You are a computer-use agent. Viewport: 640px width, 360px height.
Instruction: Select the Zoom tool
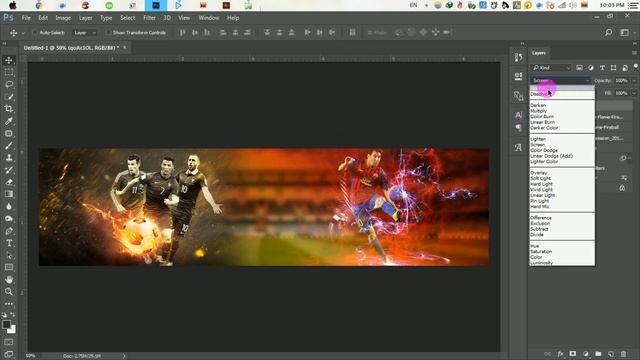[x=9, y=292]
